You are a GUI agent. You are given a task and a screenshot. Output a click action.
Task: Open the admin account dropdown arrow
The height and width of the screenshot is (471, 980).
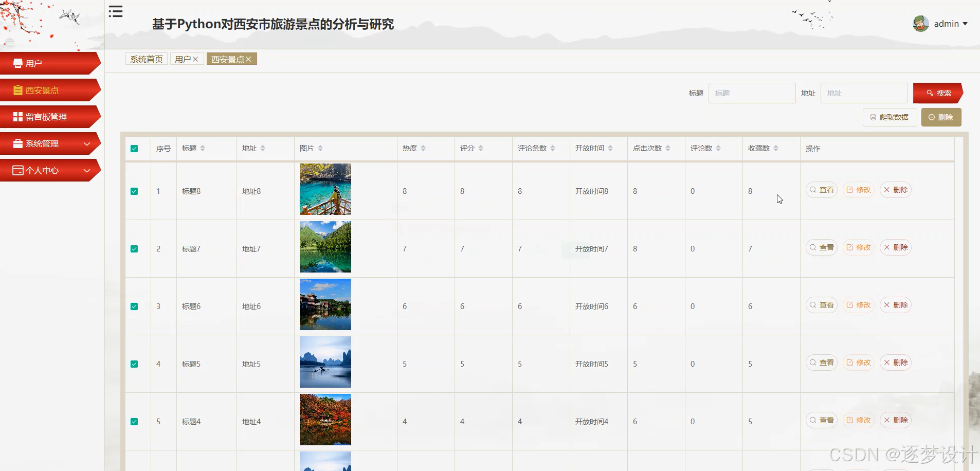point(965,24)
